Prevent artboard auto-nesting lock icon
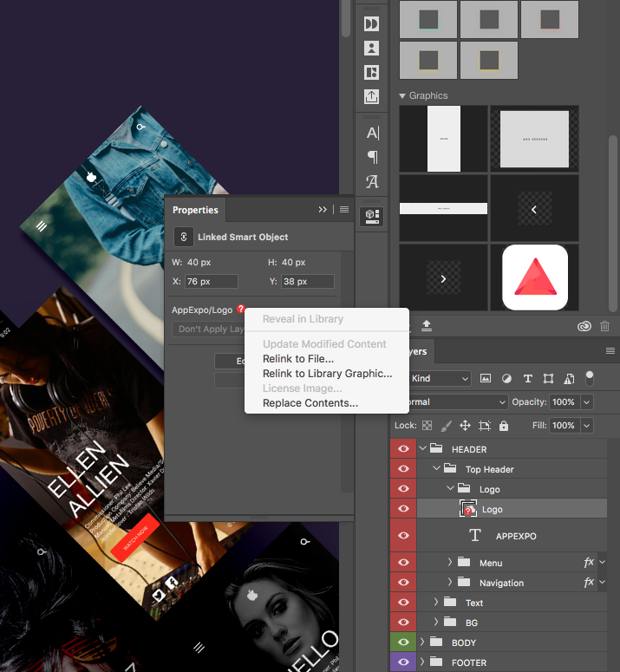Screen dimensions: 620x672 pyautogui.click(x=485, y=426)
